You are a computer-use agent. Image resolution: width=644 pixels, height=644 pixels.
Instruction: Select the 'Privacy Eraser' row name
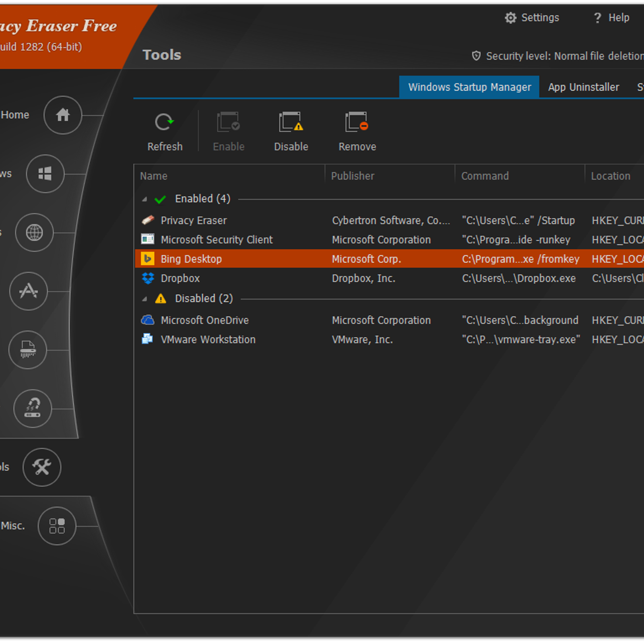(194, 221)
